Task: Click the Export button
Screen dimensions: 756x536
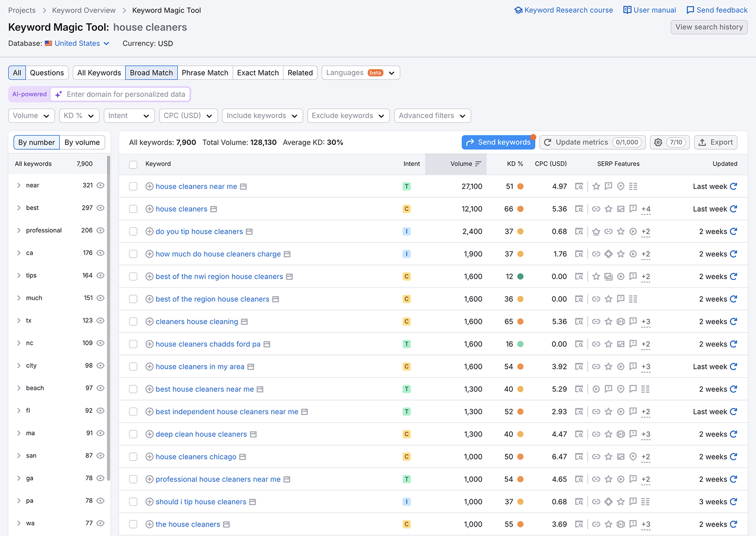Action: [716, 142]
